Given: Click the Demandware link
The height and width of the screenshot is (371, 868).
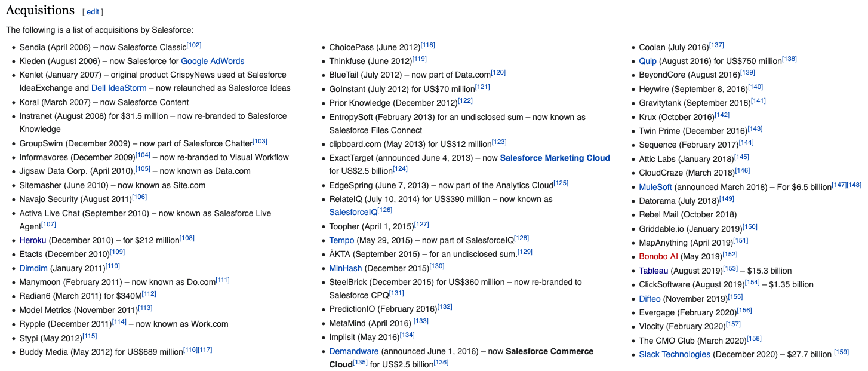Looking at the screenshot, I should click(x=354, y=351).
